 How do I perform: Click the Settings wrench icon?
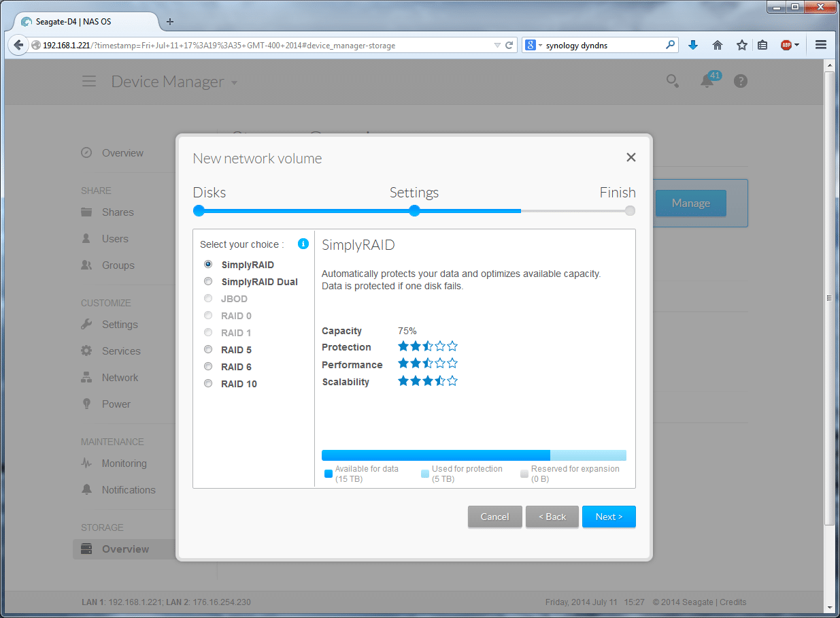pos(86,325)
